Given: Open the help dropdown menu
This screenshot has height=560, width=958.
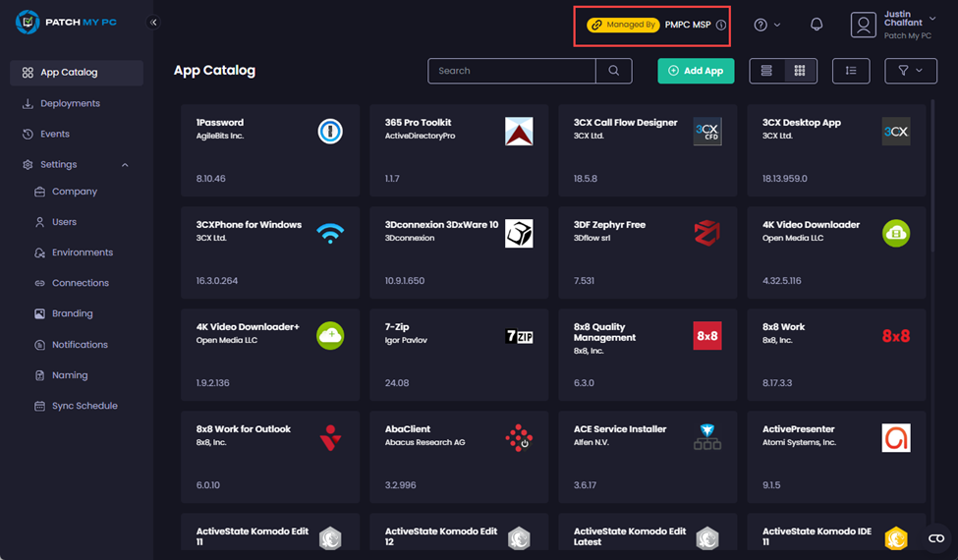Looking at the screenshot, I should (x=766, y=25).
